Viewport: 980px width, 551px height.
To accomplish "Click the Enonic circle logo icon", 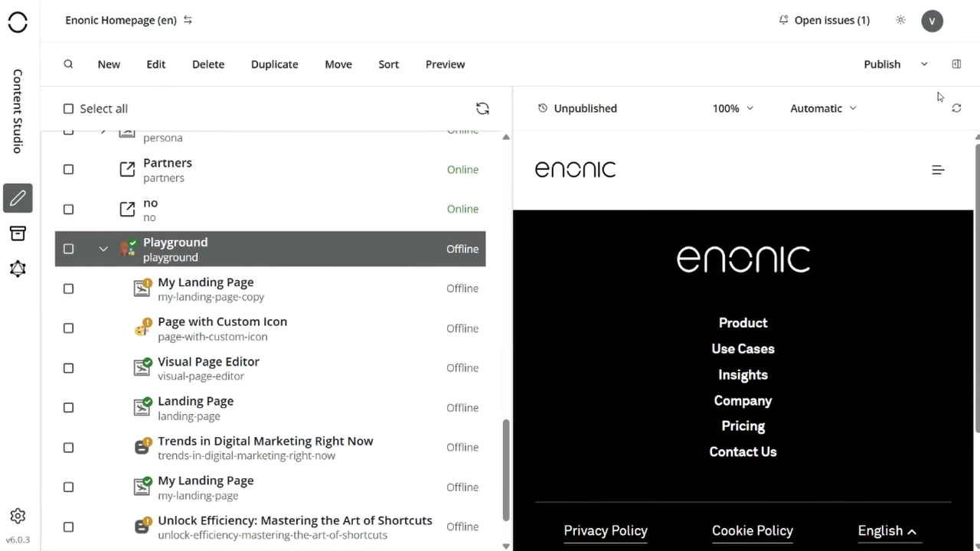I will tap(18, 22).
